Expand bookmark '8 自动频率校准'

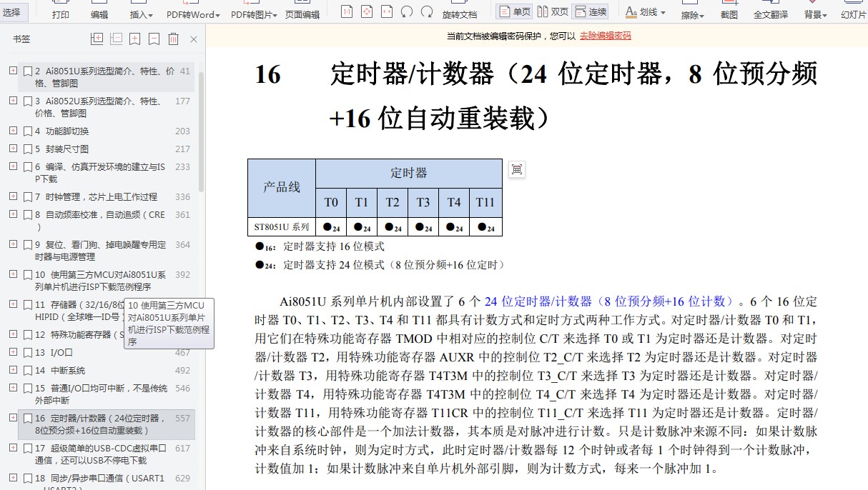(13, 214)
